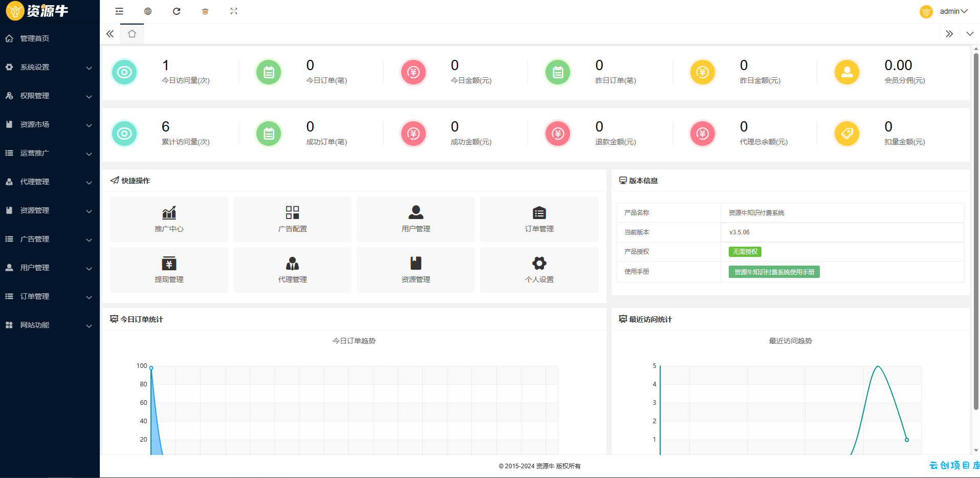Open the 个人设置 gear shortcut
Screen dimensions: 980x478
click(539, 270)
